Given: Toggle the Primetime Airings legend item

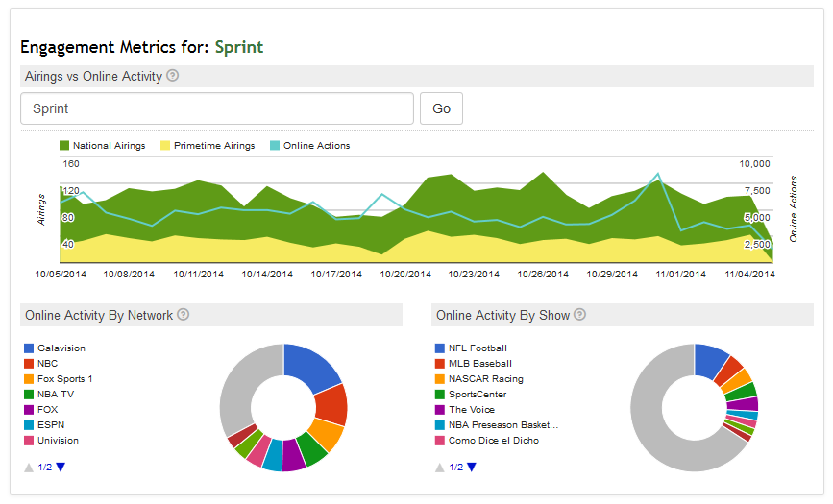Looking at the screenshot, I should coord(208,146).
